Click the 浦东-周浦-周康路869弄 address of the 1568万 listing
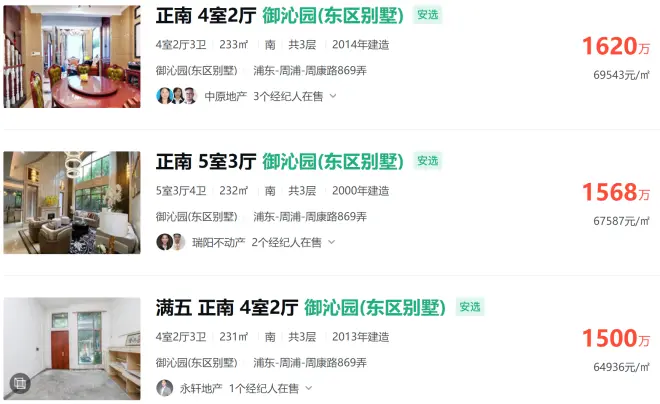The image size is (660, 404). pos(310,216)
